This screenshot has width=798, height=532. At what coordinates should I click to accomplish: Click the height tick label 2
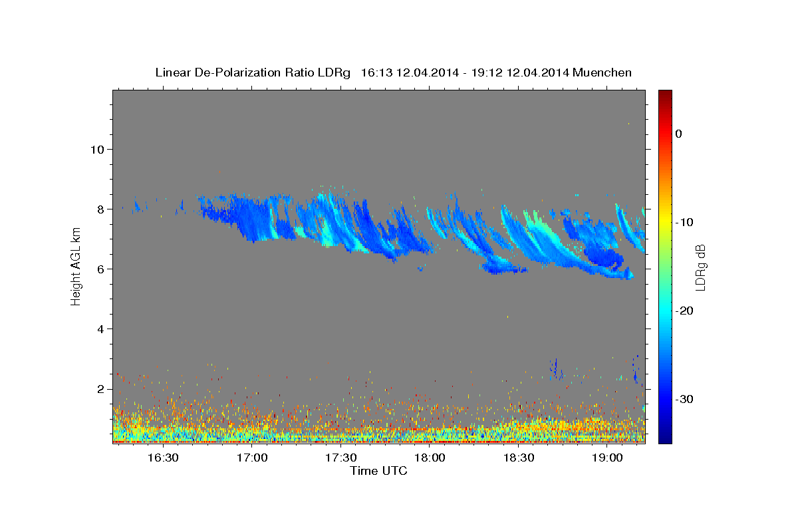click(100, 388)
